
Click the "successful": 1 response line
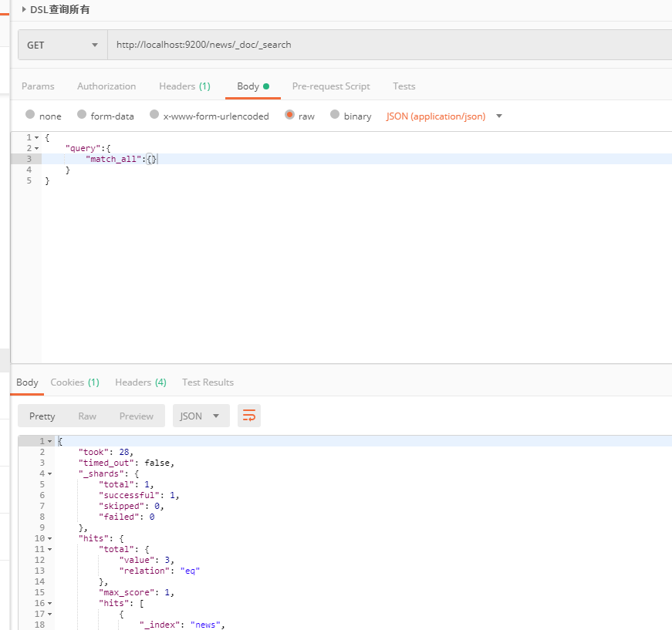(139, 495)
